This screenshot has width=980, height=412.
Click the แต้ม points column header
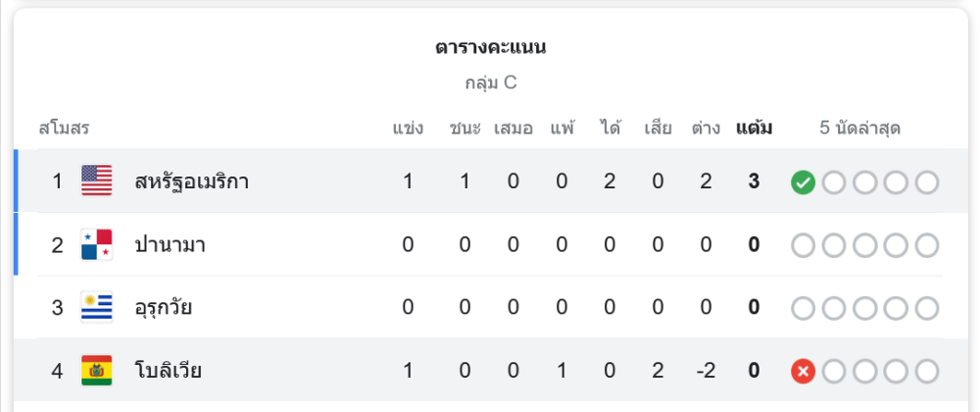[754, 128]
